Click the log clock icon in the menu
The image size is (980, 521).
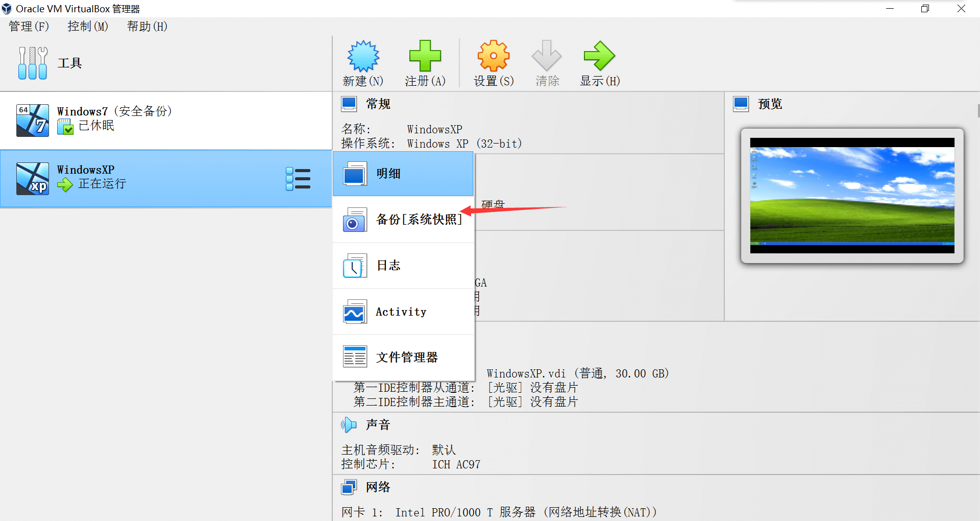(355, 266)
